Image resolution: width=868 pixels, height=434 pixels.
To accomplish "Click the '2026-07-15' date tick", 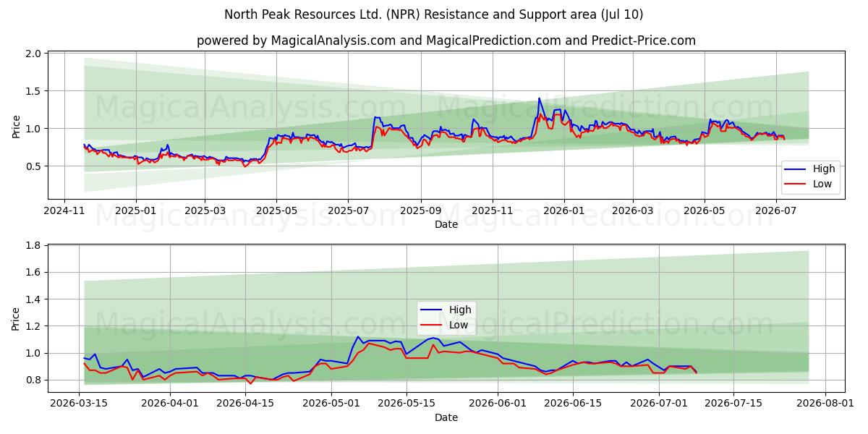I will pyautogui.click(x=733, y=404).
